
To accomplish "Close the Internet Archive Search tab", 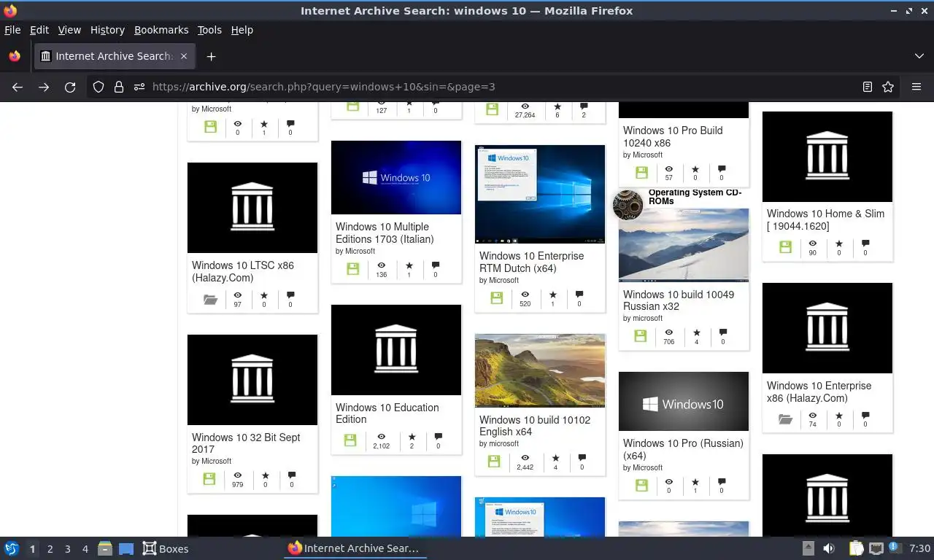I will click(184, 56).
